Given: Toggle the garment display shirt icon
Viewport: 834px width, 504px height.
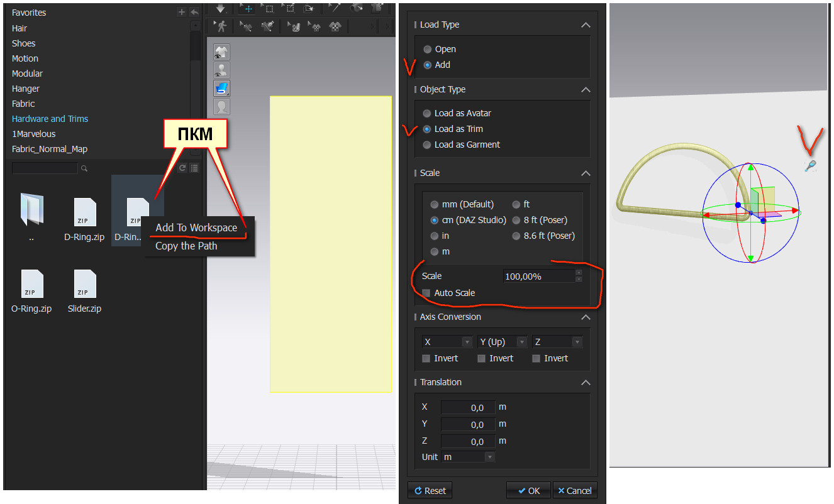Looking at the screenshot, I should point(221,52).
